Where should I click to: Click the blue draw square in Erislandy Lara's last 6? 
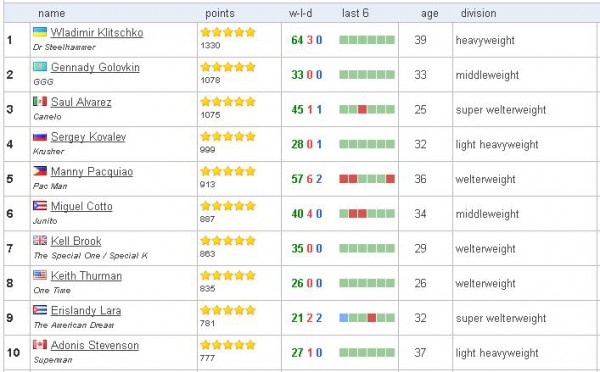344,318
